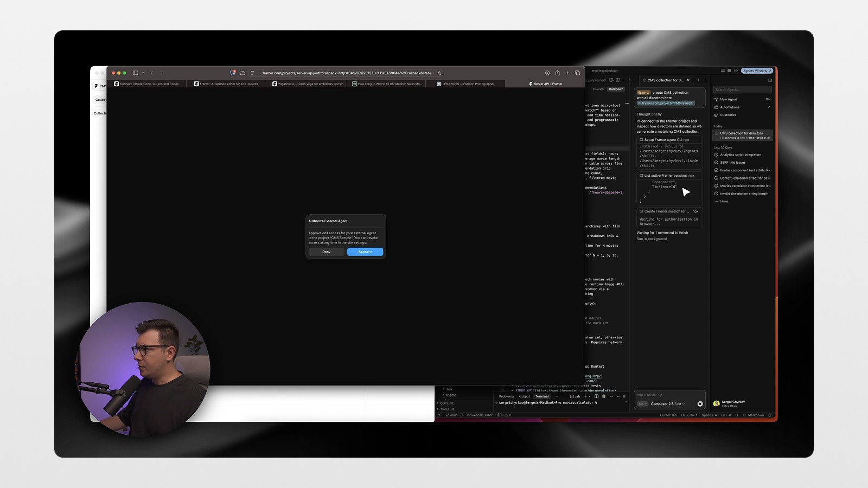Open Analytics script integration agent
This screenshot has height=488, width=868.
pos(742,155)
